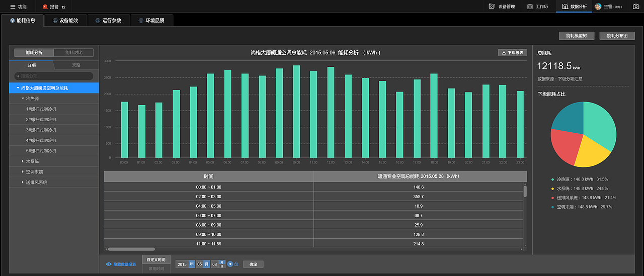Open 设备管理 equipment management
Screen dimensions: 644x276
tap(502, 7)
